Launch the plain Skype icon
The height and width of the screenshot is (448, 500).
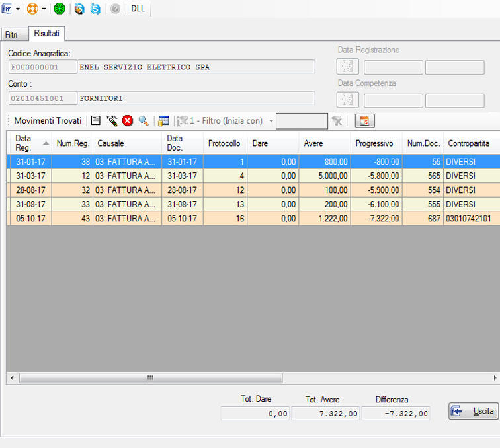point(95,9)
